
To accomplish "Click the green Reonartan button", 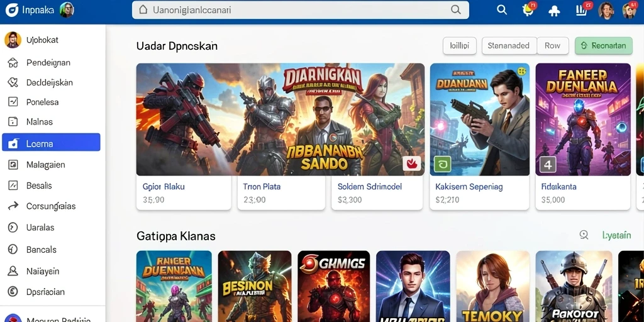I will click(x=603, y=45).
